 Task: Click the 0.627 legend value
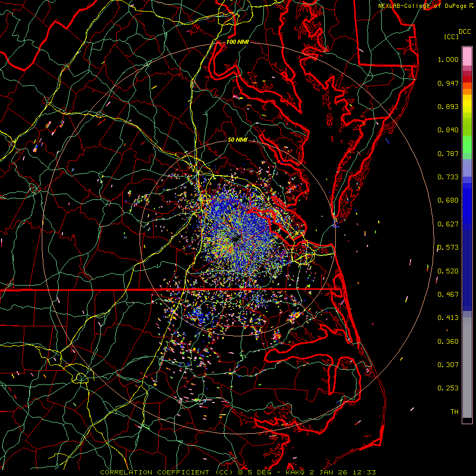(x=448, y=224)
